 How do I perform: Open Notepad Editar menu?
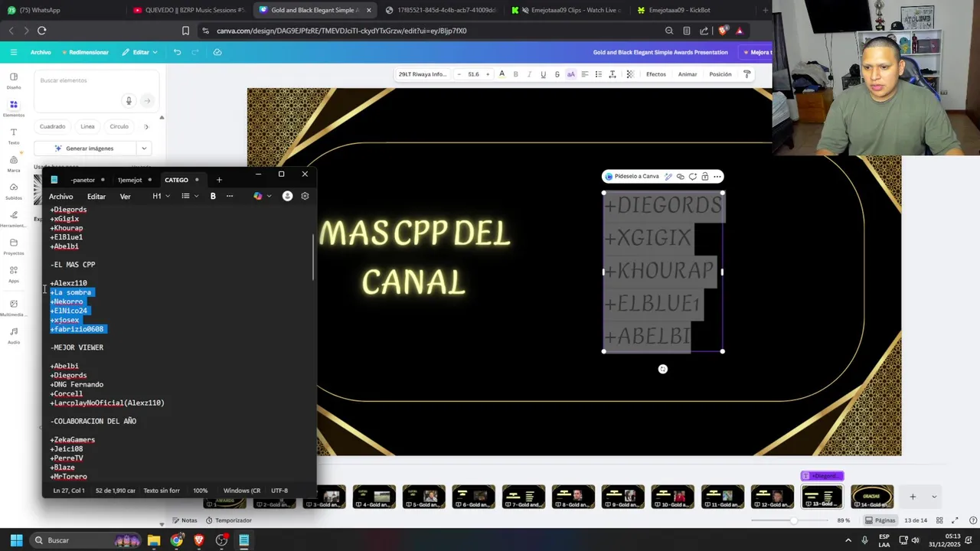click(x=96, y=197)
